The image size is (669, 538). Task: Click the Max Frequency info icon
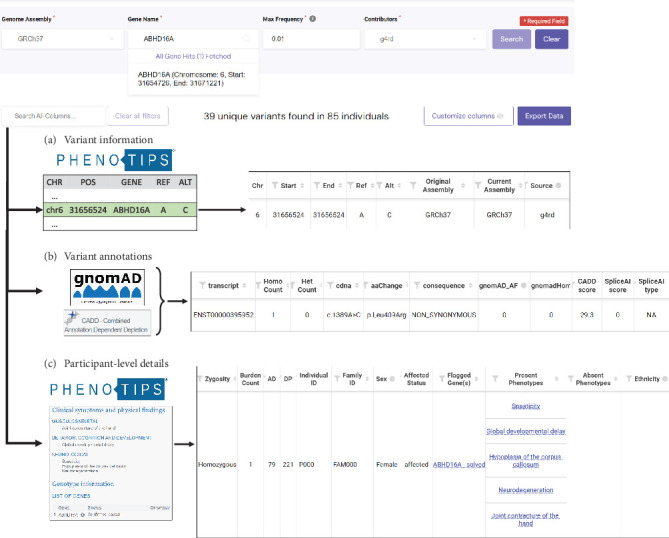tap(313, 19)
